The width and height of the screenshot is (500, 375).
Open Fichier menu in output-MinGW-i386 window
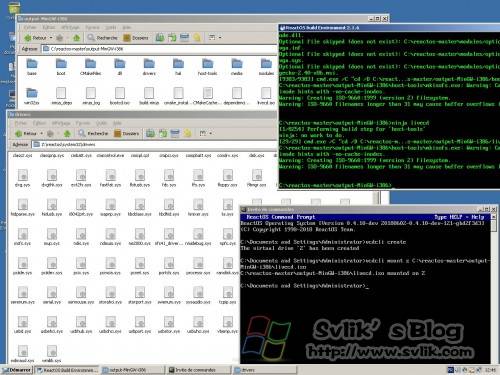pos(30,27)
